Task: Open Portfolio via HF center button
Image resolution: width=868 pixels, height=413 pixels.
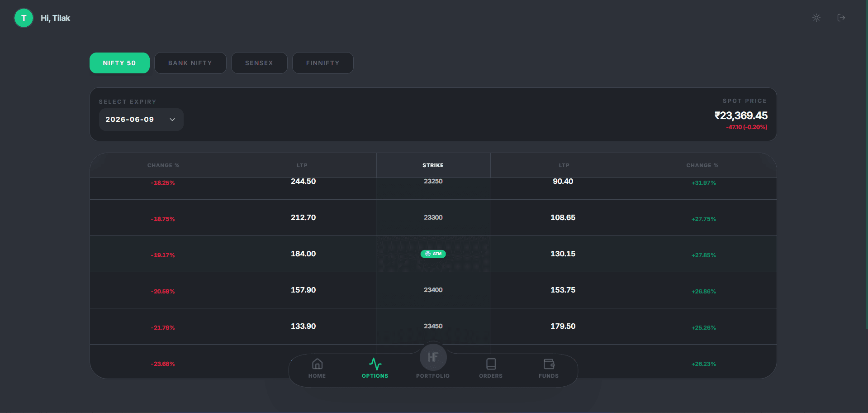Action: [433, 357]
